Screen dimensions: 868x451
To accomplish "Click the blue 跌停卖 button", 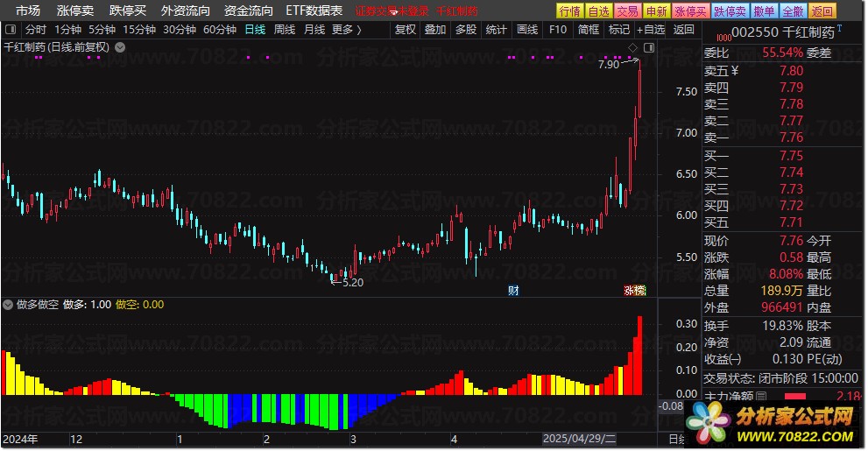I will click(730, 11).
